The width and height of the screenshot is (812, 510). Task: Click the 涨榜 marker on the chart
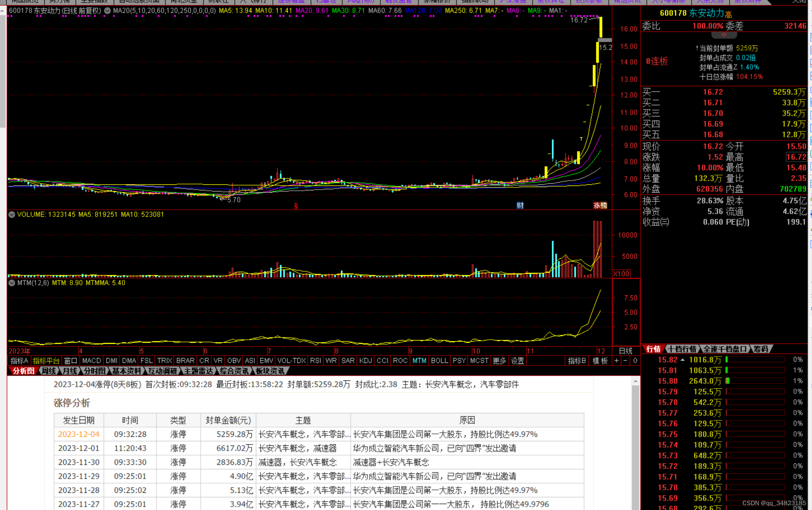click(x=600, y=205)
